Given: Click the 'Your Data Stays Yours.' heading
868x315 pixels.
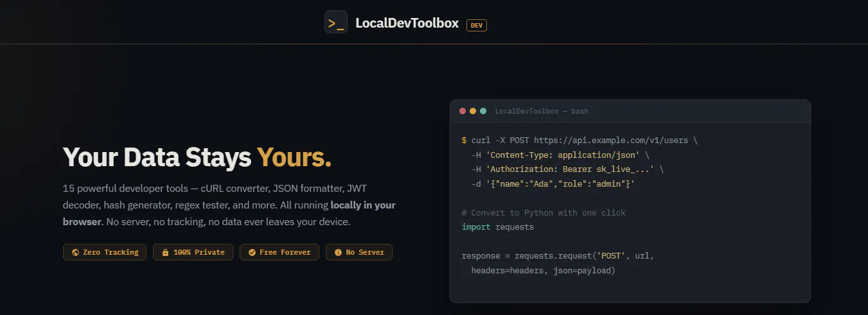Looking at the screenshot, I should [197, 157].
